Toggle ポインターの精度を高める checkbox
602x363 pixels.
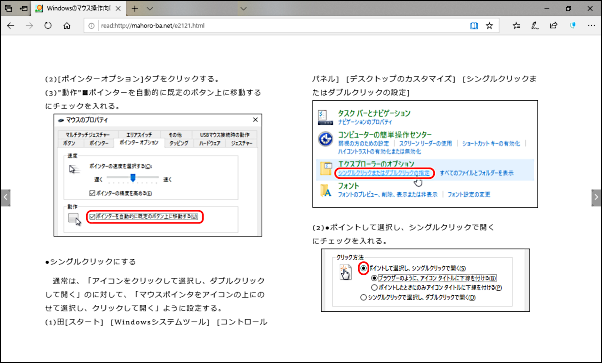coord(92,193)
